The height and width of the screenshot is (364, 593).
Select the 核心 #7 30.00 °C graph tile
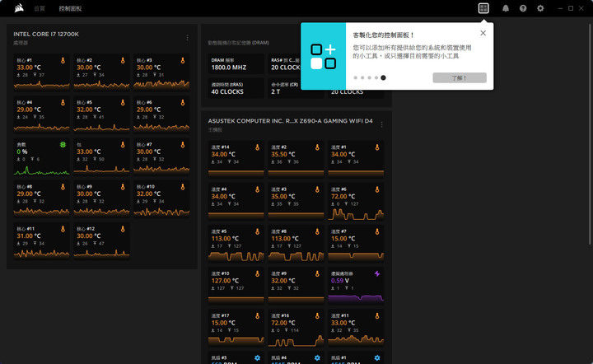[x=161, y=156]
